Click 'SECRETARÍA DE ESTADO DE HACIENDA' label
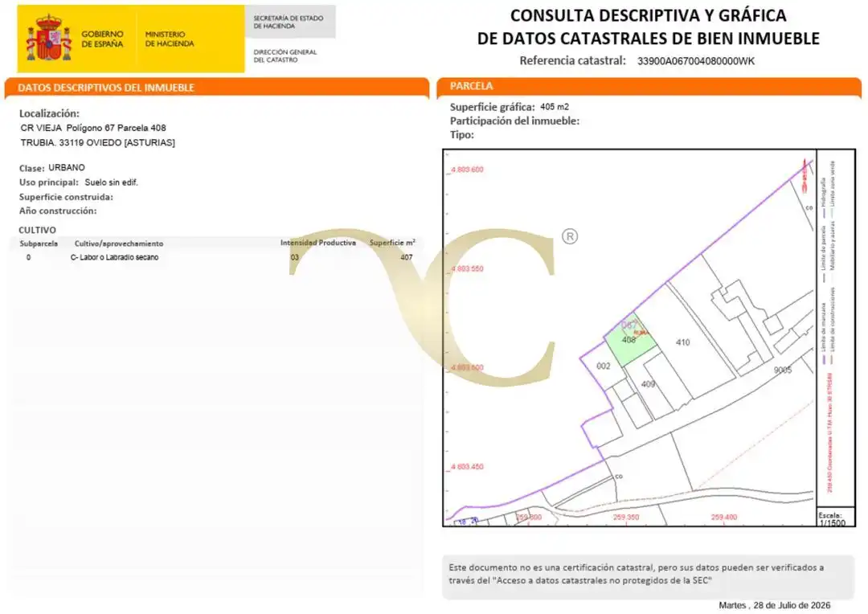868x614 pixels. tap(289, 23)
